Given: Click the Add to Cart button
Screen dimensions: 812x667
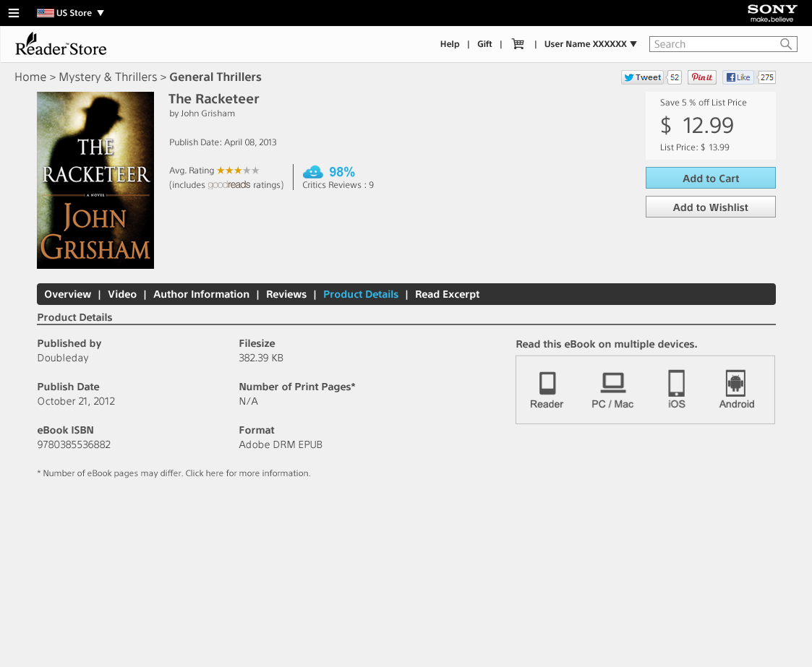Looking at the screenshot, I should coord(711,178).
